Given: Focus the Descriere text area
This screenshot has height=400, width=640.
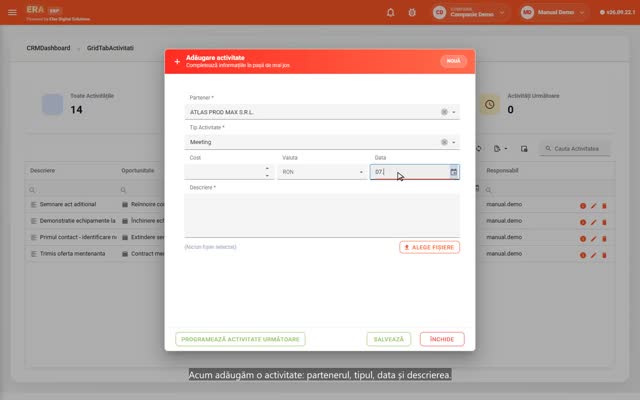Looking at the screenshot, I should pos(322,216).
